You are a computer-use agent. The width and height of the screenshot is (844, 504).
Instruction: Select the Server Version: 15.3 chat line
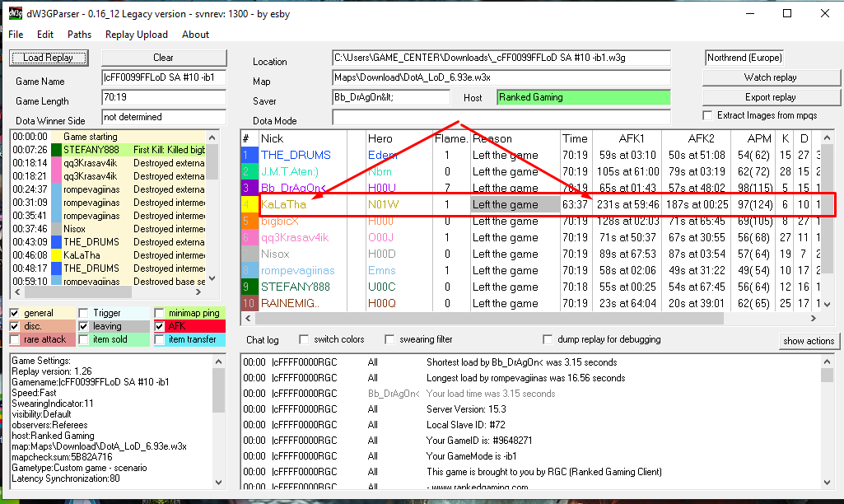pos(530,409)
